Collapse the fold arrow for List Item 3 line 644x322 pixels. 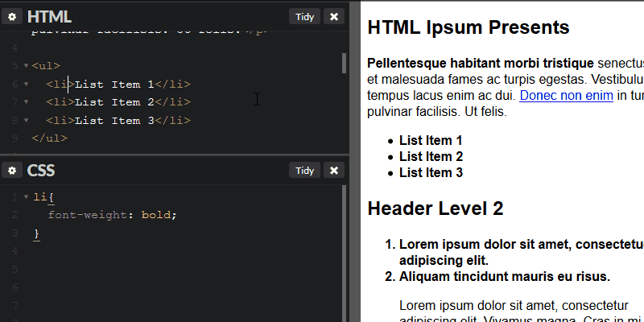coord(27,120)
